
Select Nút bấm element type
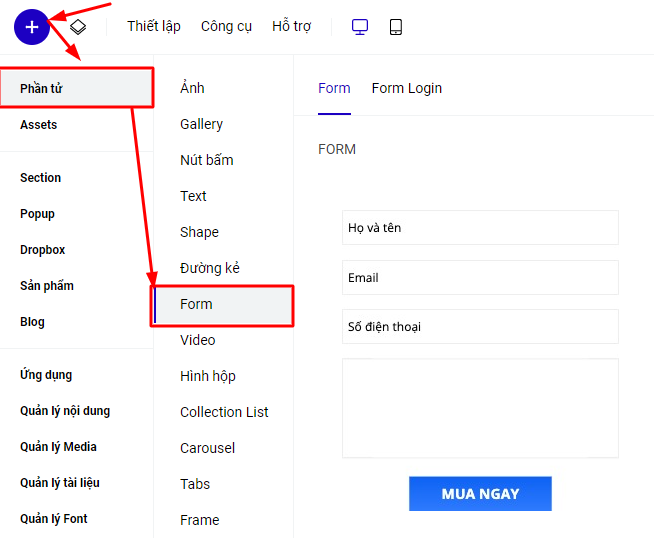pos(206,160)
